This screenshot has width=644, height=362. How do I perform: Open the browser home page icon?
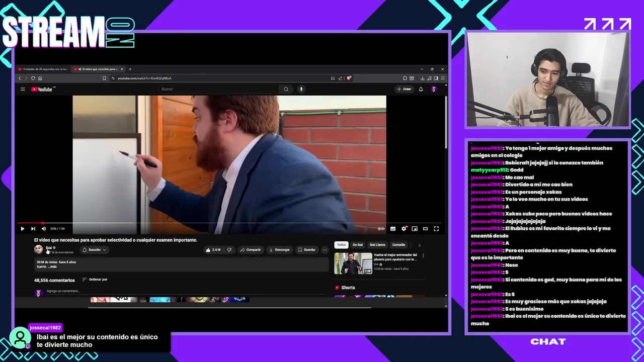(40, 78)
